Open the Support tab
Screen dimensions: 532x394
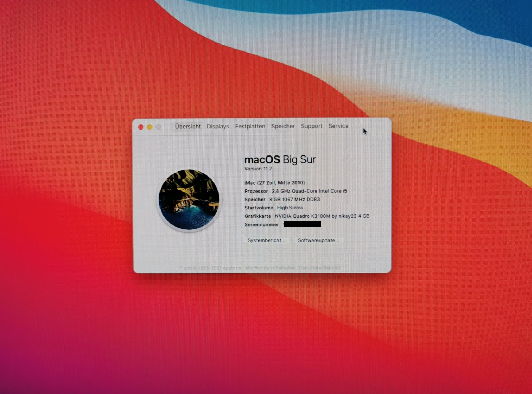point(312,126)
